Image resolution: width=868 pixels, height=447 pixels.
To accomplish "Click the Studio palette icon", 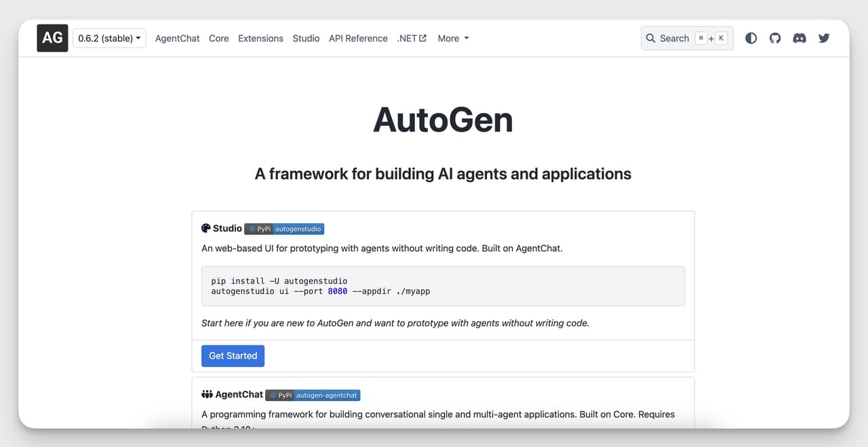I will point(206,229).
